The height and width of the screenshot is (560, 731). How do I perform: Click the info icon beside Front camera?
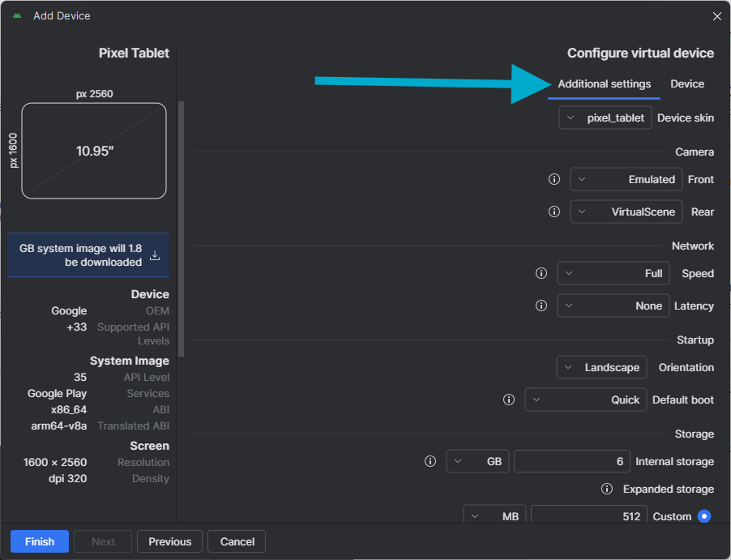coord(554,179)
